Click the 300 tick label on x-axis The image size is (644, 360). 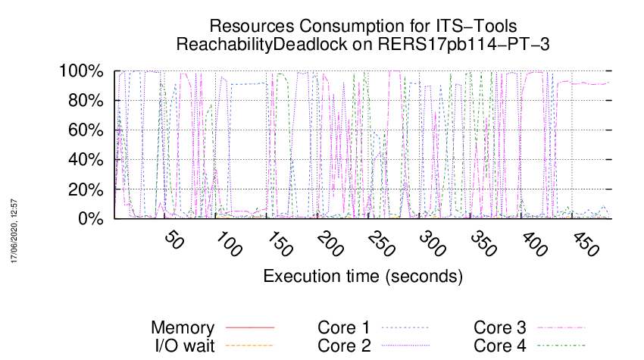coord(432,244)
